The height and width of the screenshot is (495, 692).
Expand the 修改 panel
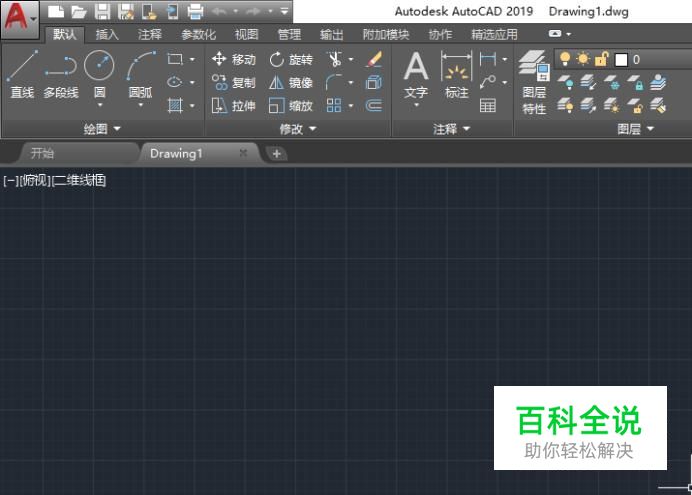(x=298, y=129)
